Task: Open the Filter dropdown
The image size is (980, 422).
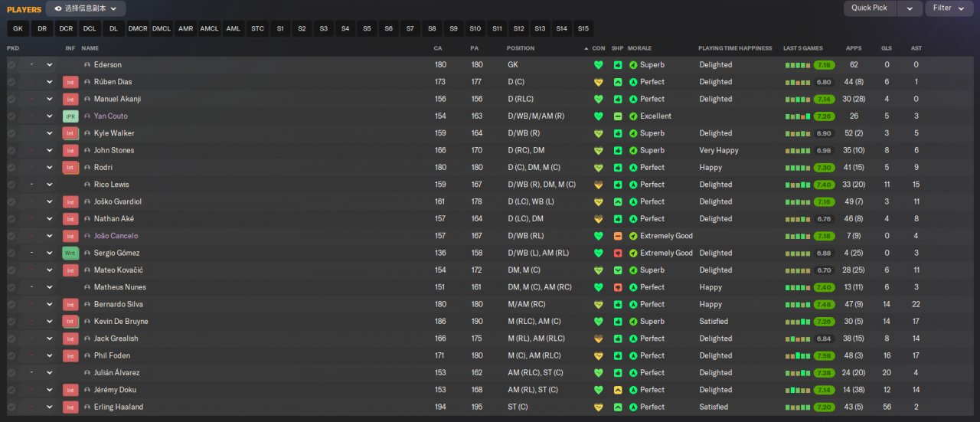Action: click(949, 8)
